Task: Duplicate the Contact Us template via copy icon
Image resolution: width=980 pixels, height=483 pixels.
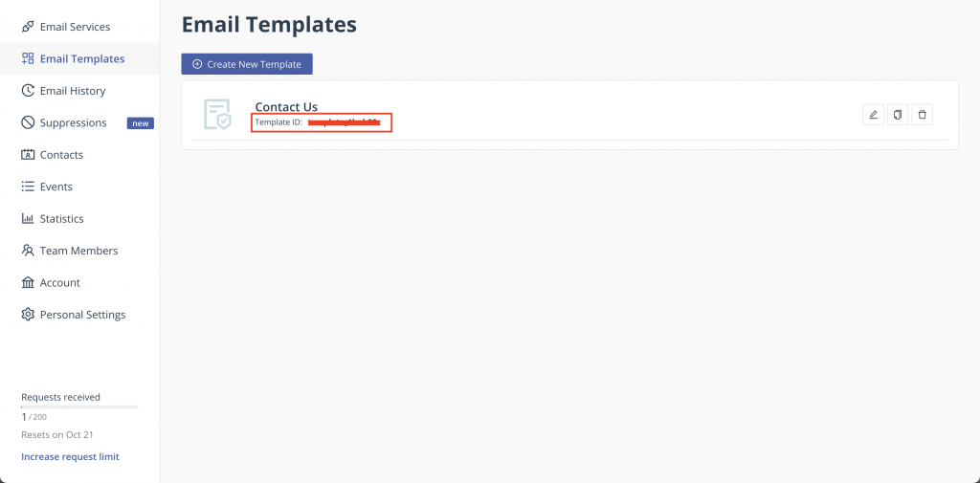Action: coord(898,115)
